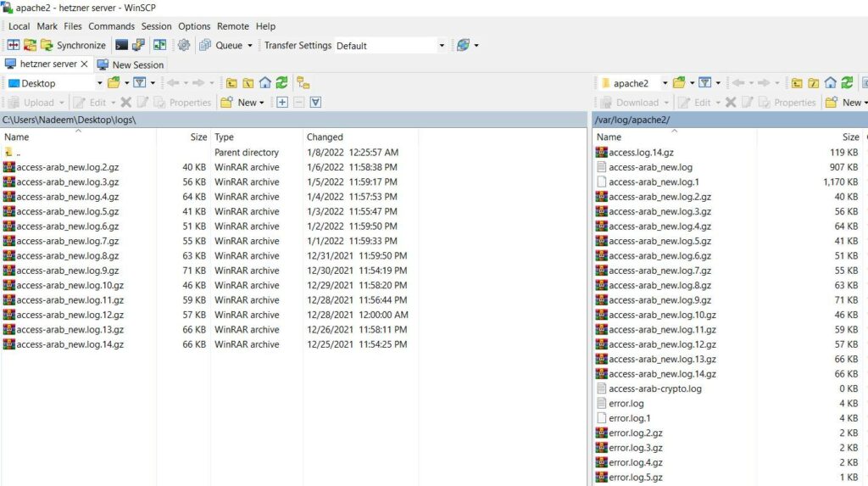Click local panel New folder button
Viewport: 868px width, 486px height.
(242, 103)
